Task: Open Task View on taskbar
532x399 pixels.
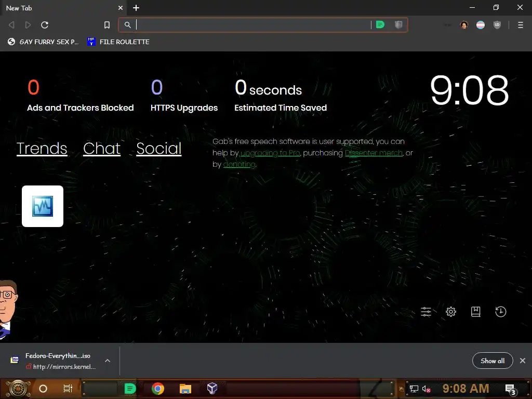Action: pyautogui.click(x=68, y=389)
